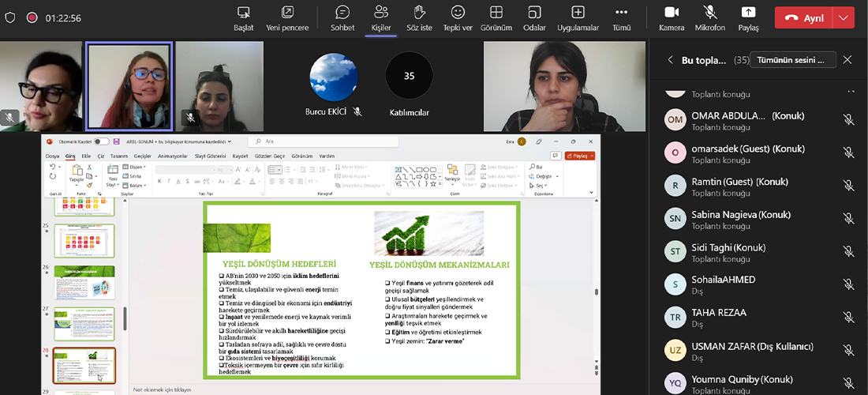Open Odalar breakout rooms
This screenshot has width=868, height=395.
click(x=534, y=18)
